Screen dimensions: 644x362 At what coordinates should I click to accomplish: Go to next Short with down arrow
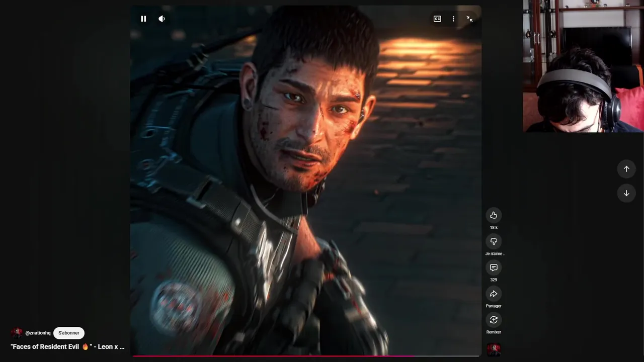[626, 193]
